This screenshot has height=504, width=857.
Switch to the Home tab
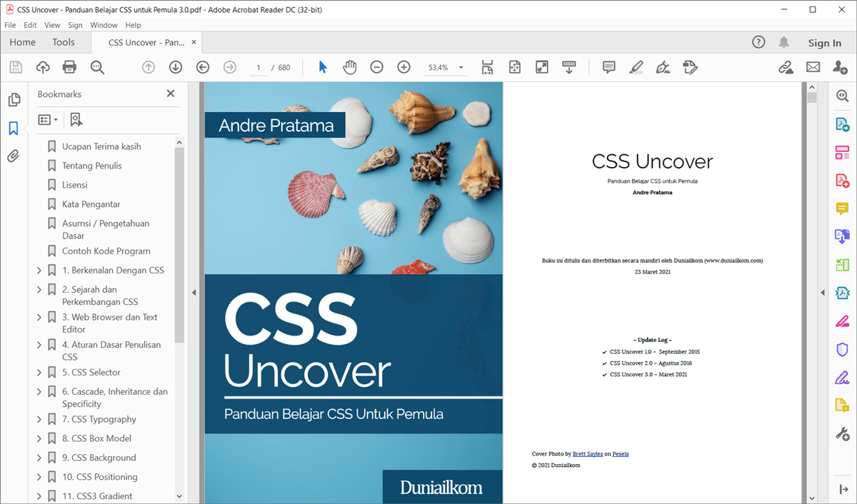coord(22,42)
